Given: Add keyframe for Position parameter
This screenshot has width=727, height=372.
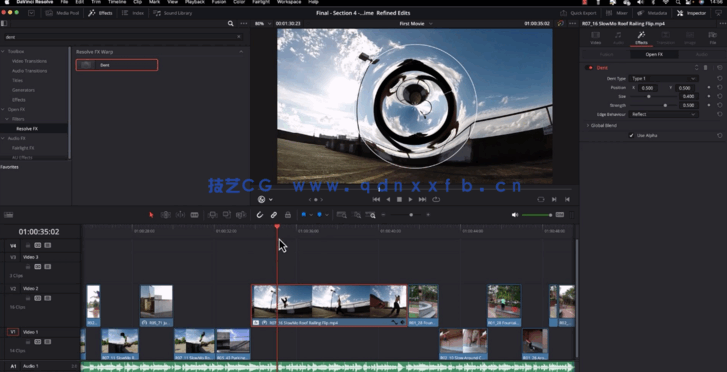Looking at the screenshot, I should point(708,88).
